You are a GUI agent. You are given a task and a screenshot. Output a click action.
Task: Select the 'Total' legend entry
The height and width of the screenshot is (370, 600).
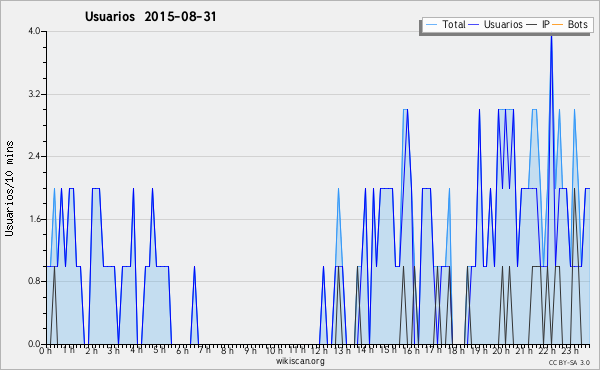pos(454,24)
